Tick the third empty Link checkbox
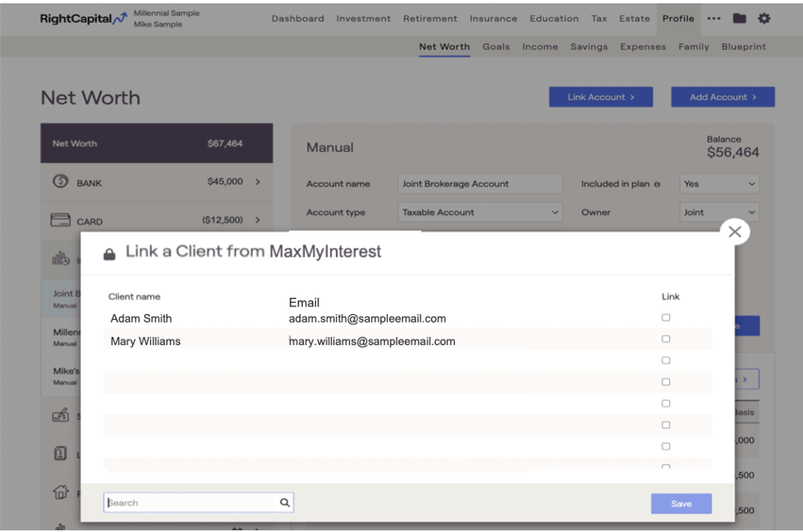 click(666, 403)
